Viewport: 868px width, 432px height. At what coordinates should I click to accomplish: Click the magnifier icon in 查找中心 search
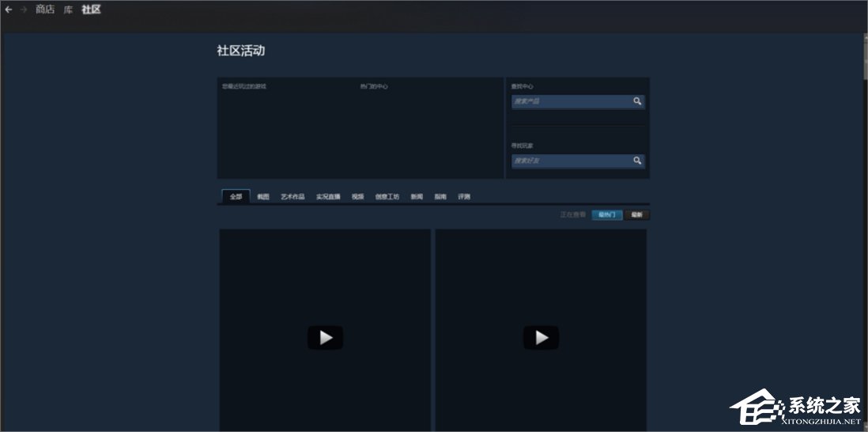637,101
